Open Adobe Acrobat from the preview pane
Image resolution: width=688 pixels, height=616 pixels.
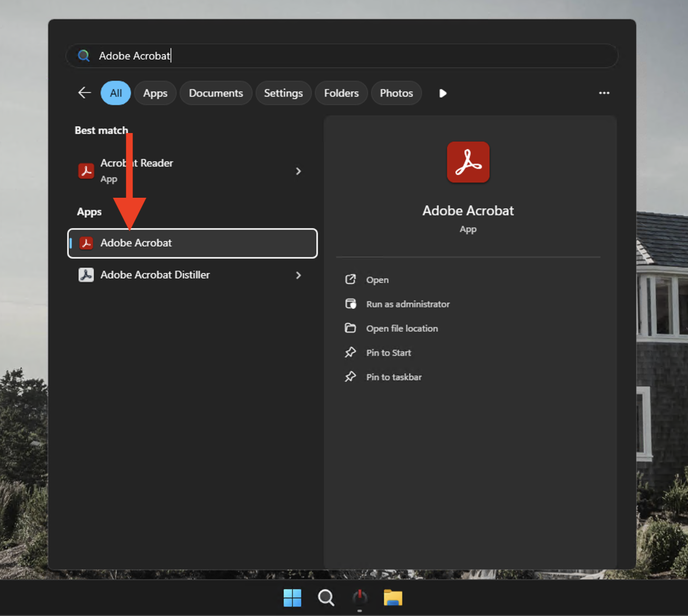(x=377, y=280)
